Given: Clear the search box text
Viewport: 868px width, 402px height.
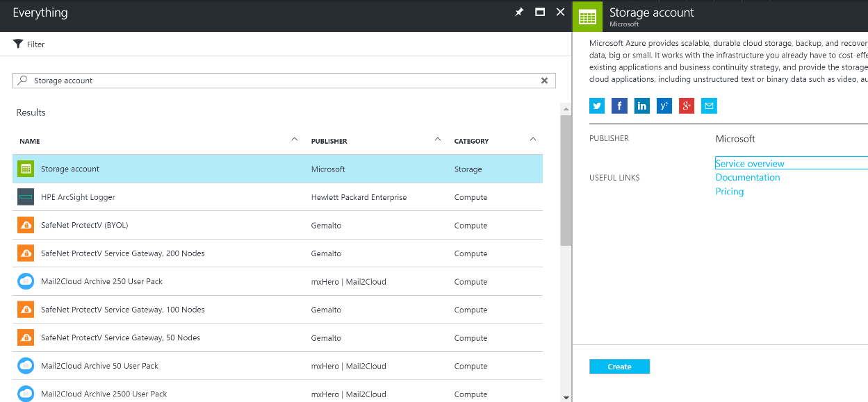Looking at the screenshot, I should (545, 81).
